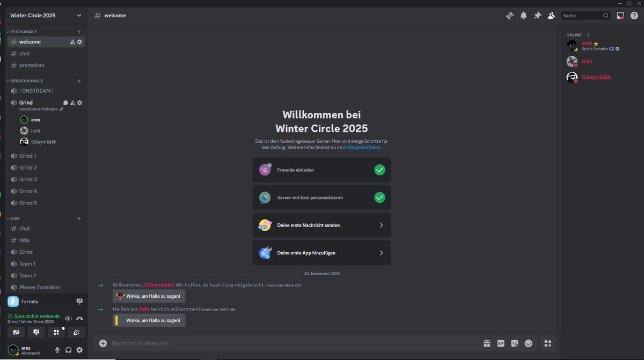The width and height of the screenshot is (644, 360).
Task: Collapse the 6/8S category
Action: click(14, 219)
